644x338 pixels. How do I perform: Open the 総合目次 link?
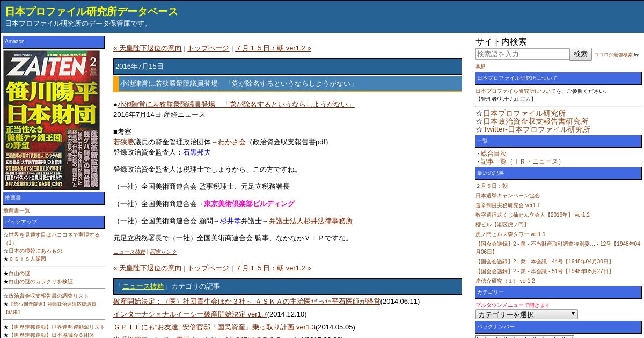click(x=493, y=153)
